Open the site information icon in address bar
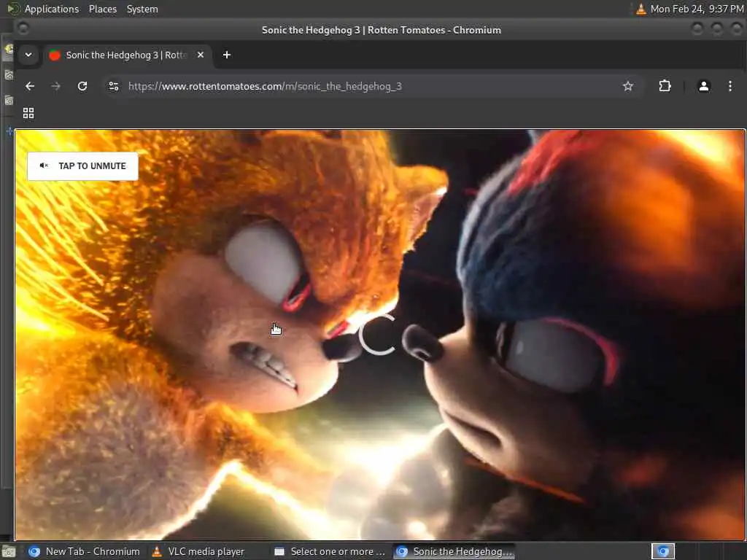This screenshot has width=747, height=560. coord(113,86)
